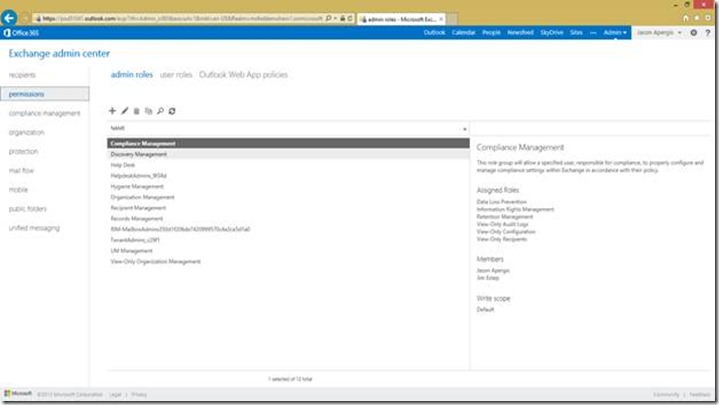Open recipients in left navigation
Viewport: 719px width, 405px height.
tap(22, 75)
